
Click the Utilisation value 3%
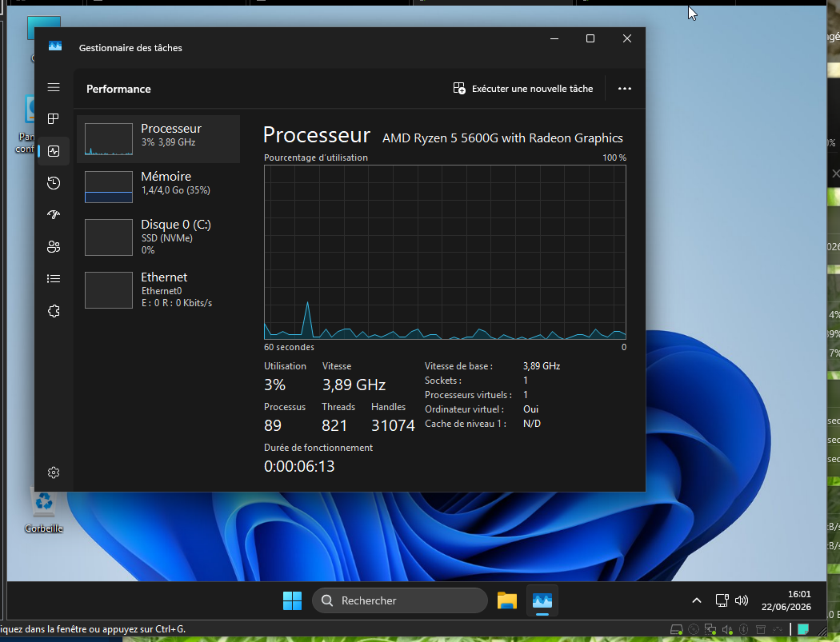coord(275,385)
